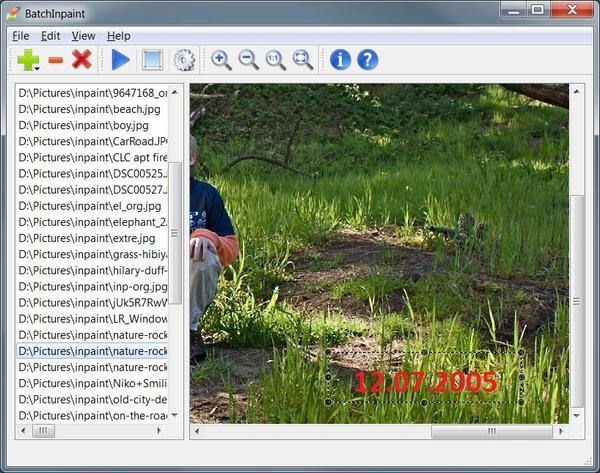Open settings with the gear icon

[x=184, y=60]
